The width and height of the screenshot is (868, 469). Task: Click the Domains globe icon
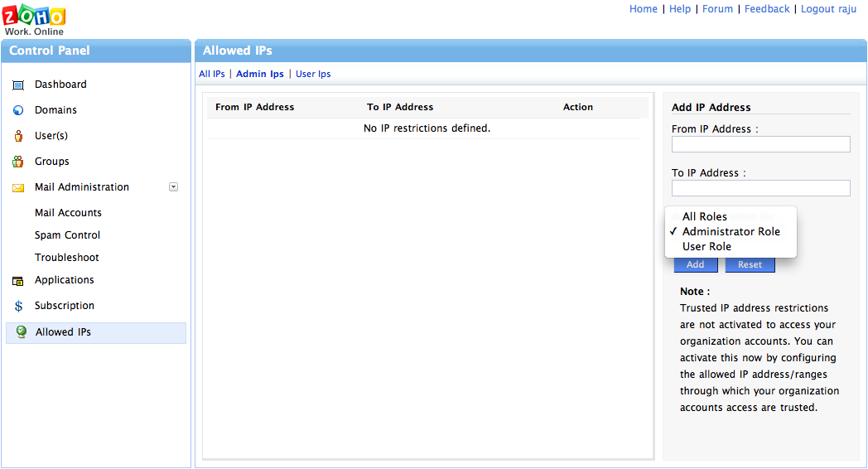(x=18, y=110)
